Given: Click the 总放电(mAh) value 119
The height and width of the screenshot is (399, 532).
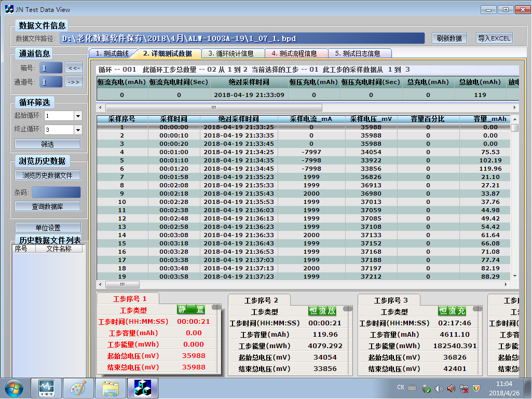Looking at the screenshot, I should (x=480, y=95).
